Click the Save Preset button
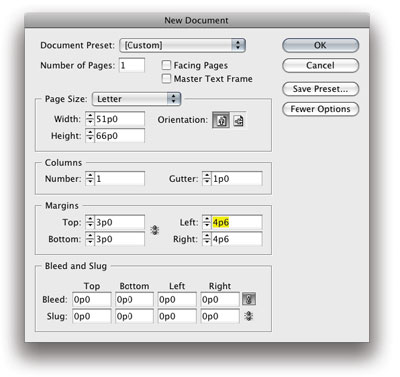The width and height of the screenshot is (400, 377). (320, 89)
